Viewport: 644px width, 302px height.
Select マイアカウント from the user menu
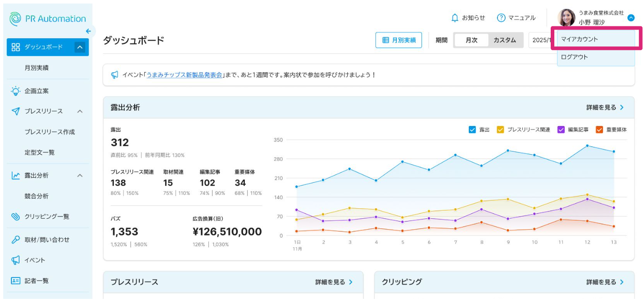coord(595,40)
